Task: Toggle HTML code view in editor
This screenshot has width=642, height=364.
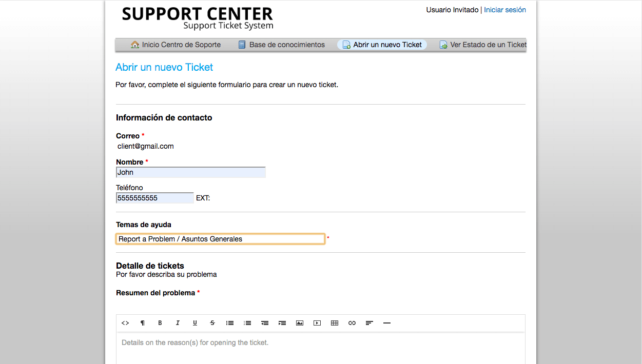Action: 125,323
